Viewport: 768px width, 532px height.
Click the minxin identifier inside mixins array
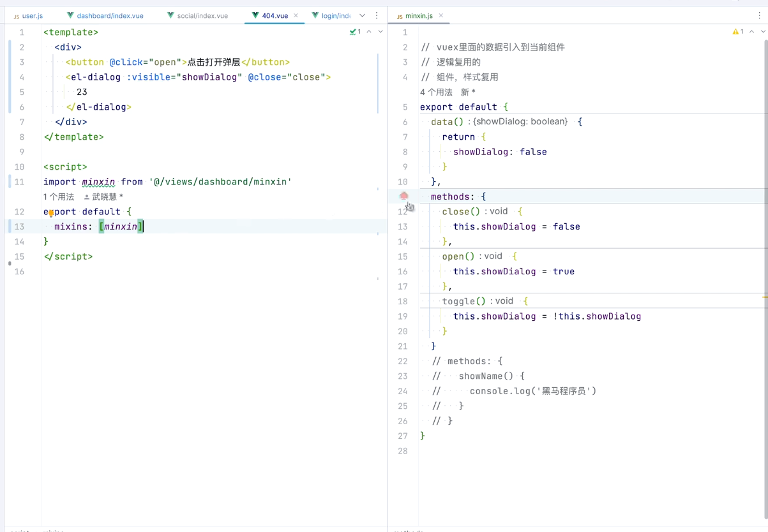(121, 226)
